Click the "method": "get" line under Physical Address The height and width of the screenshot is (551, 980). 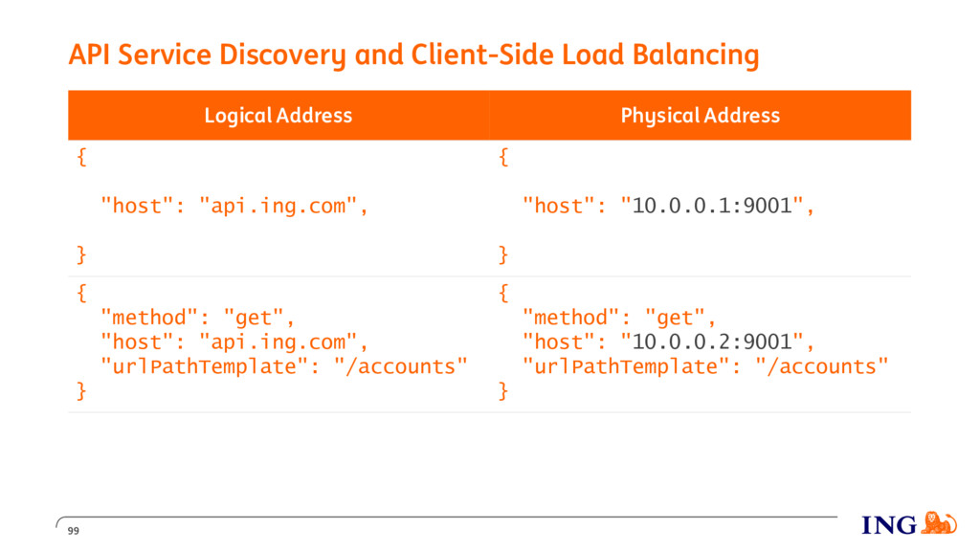click(619, 318)
